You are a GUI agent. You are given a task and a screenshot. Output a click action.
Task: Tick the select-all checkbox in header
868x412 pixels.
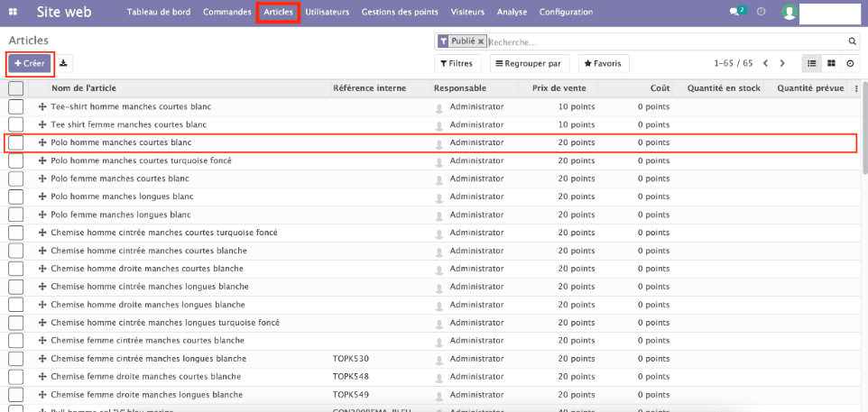pos(15,88)
